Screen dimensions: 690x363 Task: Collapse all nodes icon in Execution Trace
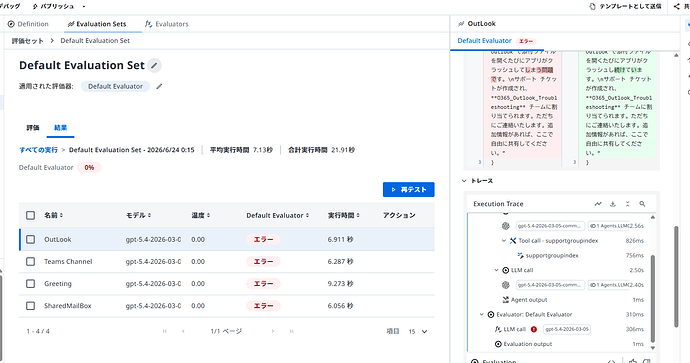point(628,204)
